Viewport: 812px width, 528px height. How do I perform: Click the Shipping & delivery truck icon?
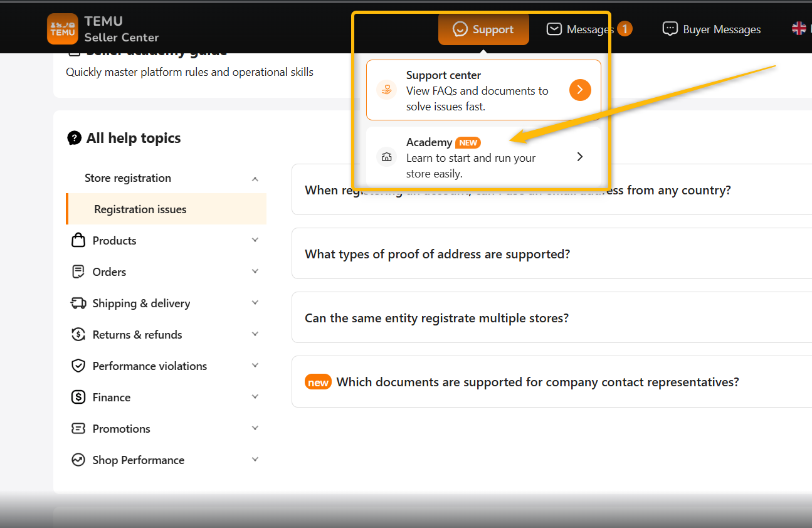pos(78,303)
